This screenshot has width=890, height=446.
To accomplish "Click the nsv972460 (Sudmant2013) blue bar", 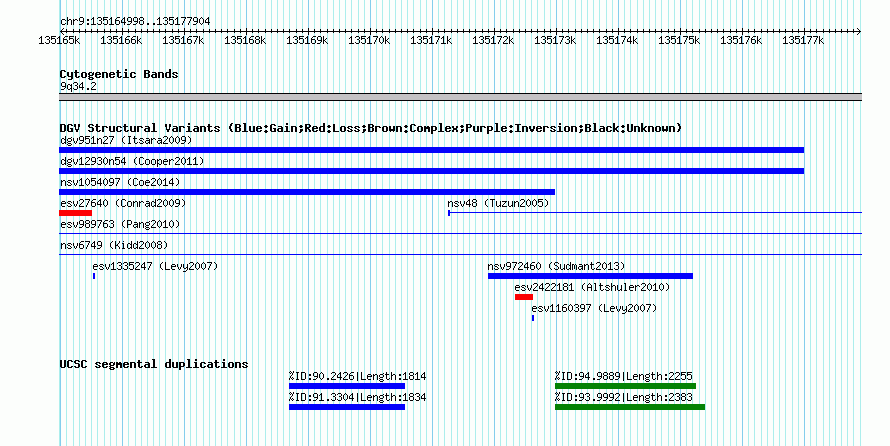I will click(x=590, y=276).
